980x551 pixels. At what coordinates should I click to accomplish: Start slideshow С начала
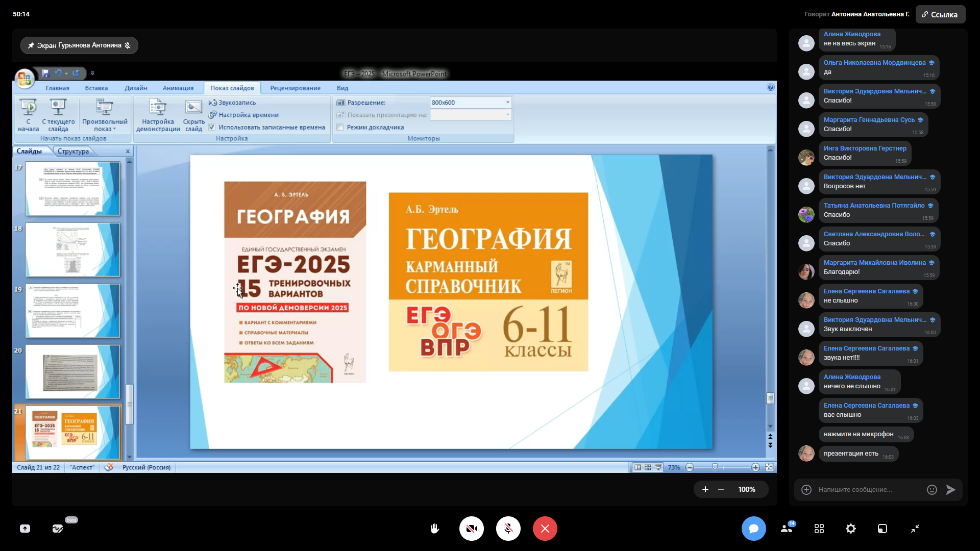click(28, 115)
